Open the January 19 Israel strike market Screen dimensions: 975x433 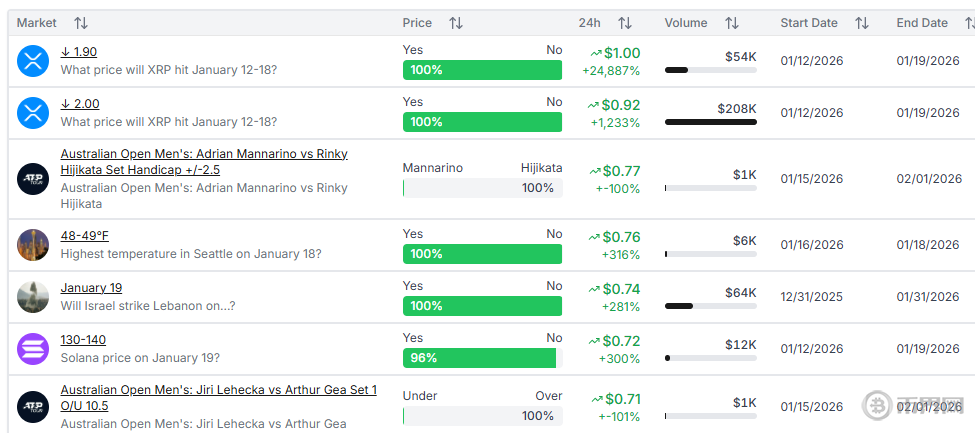pos(91,288)
